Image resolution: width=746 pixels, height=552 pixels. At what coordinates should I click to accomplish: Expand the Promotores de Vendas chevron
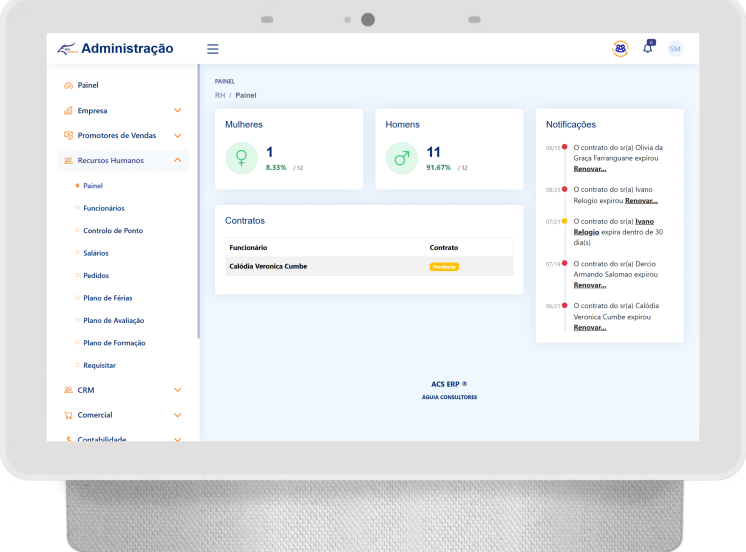coord(177,136)
